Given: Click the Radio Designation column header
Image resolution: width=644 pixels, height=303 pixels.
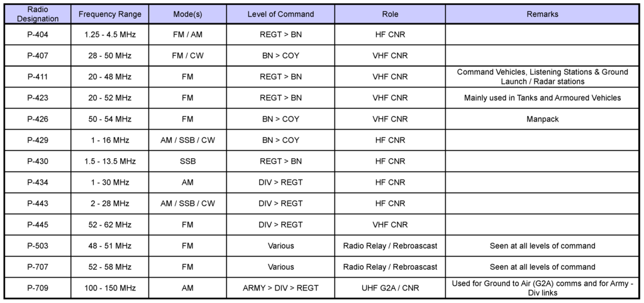Looking at the screenshot, I should click(38, 14).
